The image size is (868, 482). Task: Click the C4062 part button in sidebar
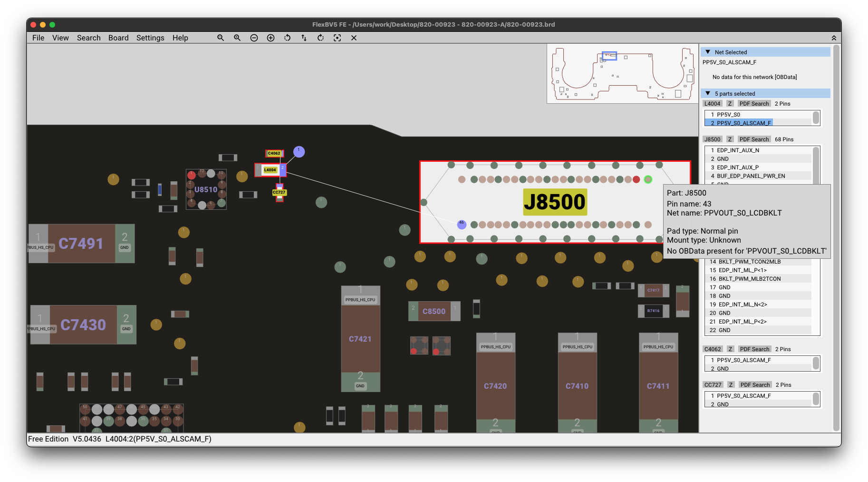(713, 349)
